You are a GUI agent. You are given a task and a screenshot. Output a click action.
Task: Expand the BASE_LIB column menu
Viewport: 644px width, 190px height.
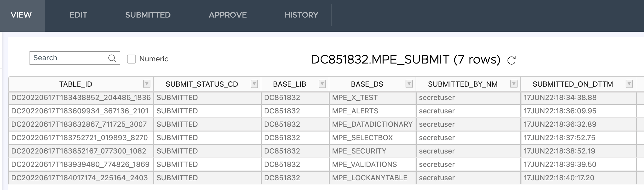click(322, 84)
